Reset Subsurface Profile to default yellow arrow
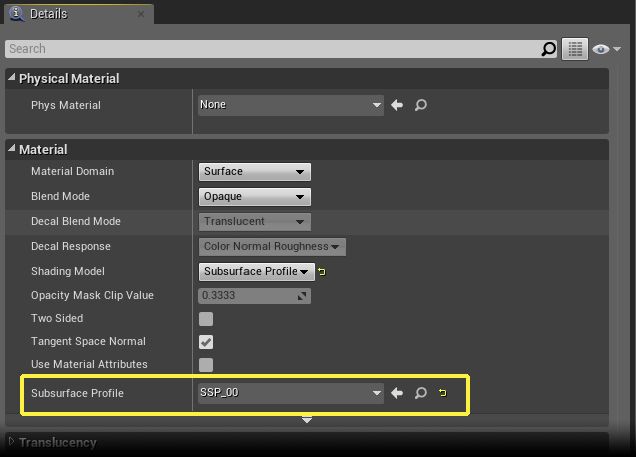Image resolution: width=636 pixels, height=457 pixels. click(x=443, y=393)
